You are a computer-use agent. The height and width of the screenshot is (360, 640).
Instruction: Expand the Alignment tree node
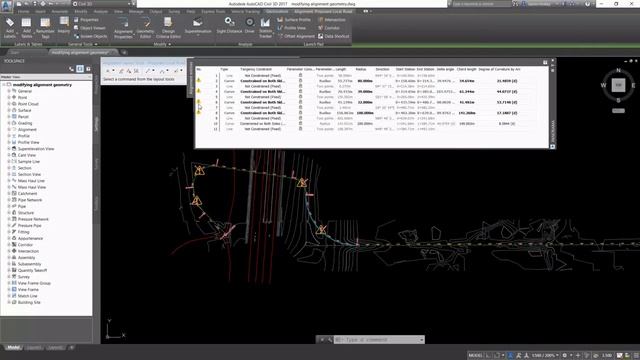click(9, 129)
